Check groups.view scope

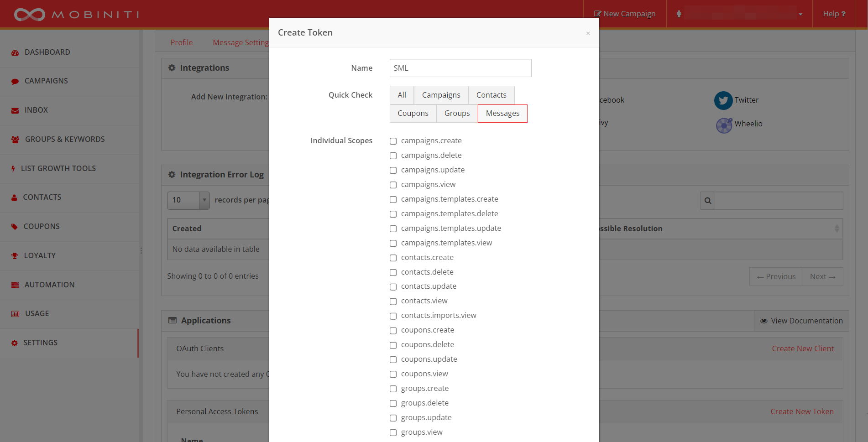click(x=393, y=433)
